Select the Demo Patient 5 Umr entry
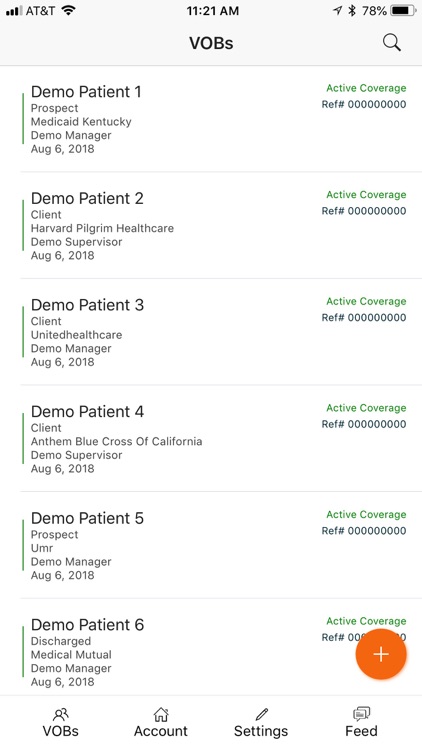The image size is (422, 750). (221, 545)
